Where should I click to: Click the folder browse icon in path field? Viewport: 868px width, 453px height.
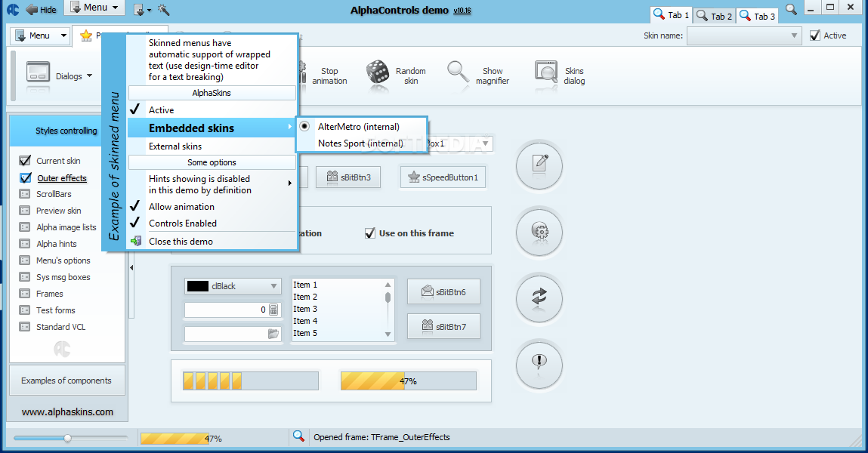[x=273, y=334]
